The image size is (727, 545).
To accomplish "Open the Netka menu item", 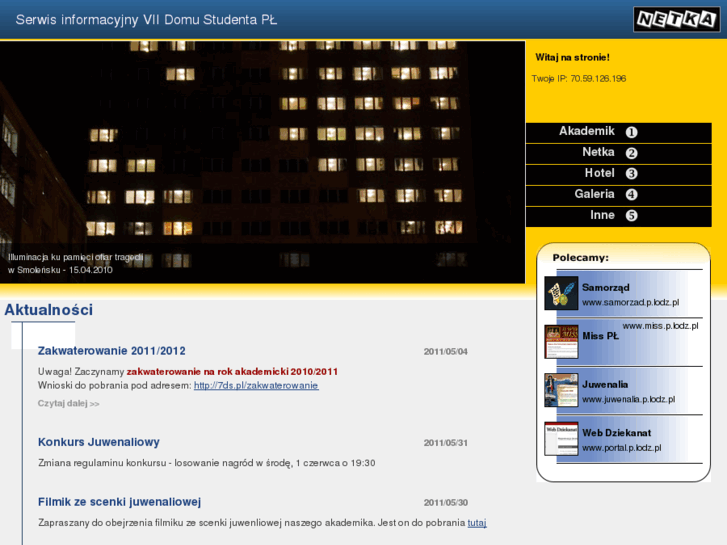I will (x=619, y=154).
